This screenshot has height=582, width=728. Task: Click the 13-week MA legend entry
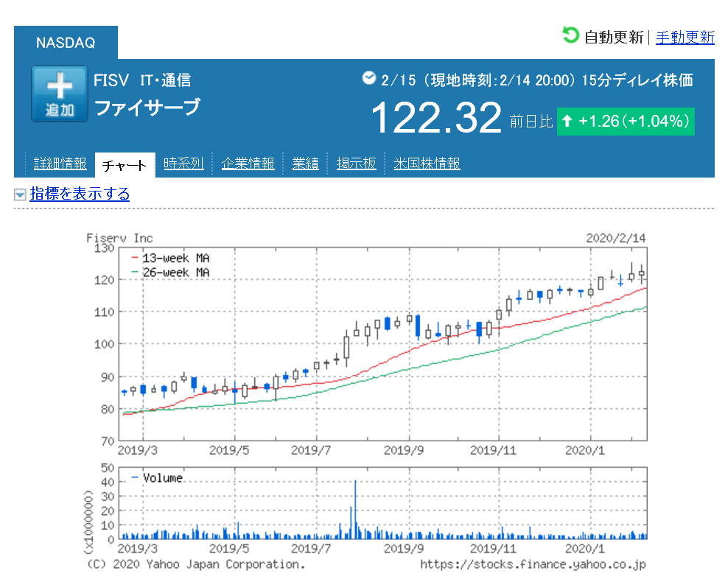[170, 258]
